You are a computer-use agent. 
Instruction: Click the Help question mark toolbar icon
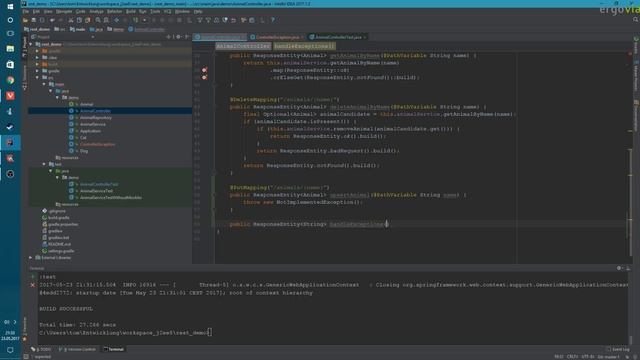(273, 20)
